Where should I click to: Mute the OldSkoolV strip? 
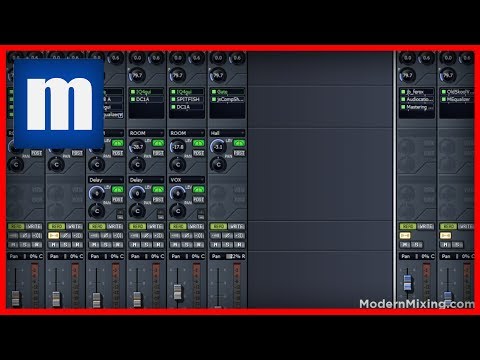446,245
